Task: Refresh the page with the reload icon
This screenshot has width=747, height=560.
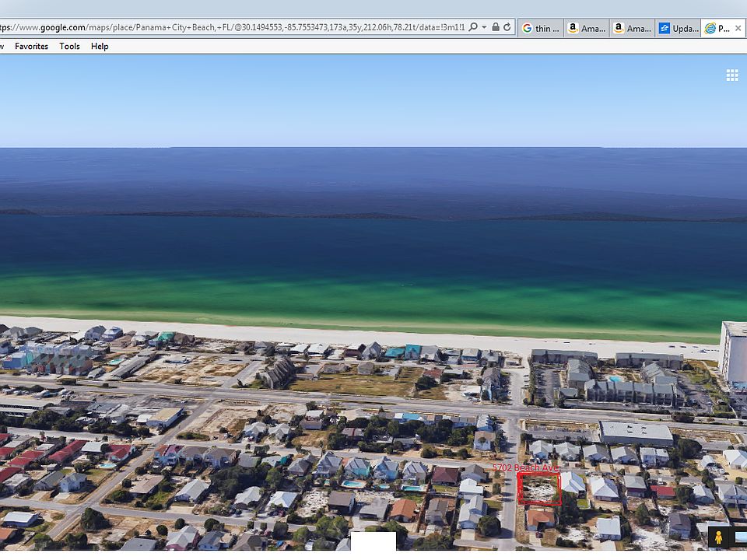Action: pyautogui.click(x=507, y=27)
